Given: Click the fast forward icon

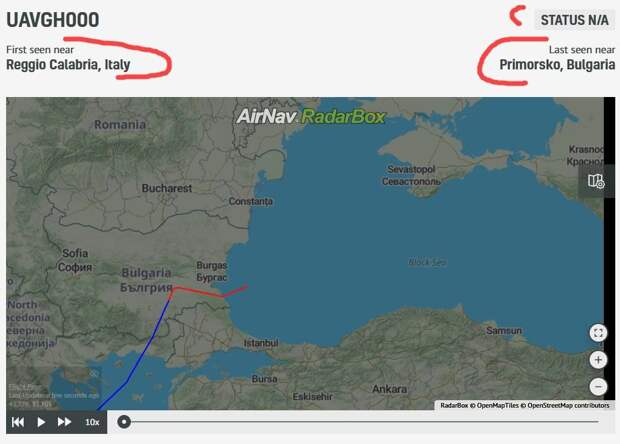Looking at the screenshot, I should pos(64,422).
